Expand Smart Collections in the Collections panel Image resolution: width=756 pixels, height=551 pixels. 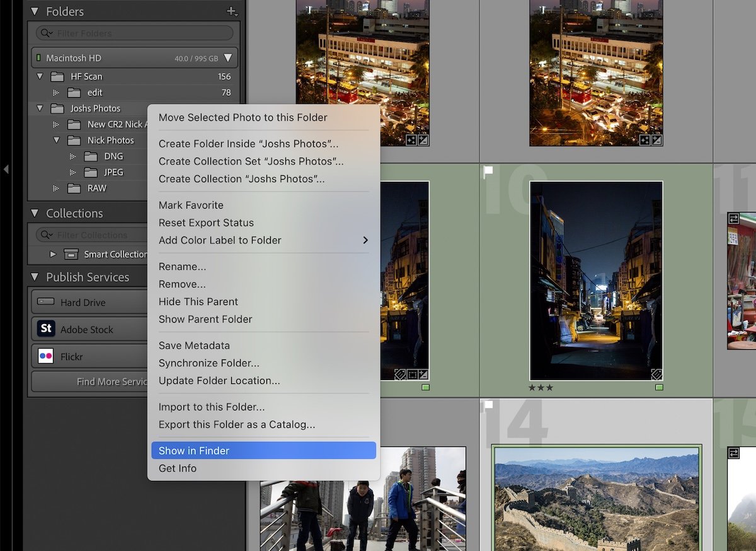coord(53,255)
